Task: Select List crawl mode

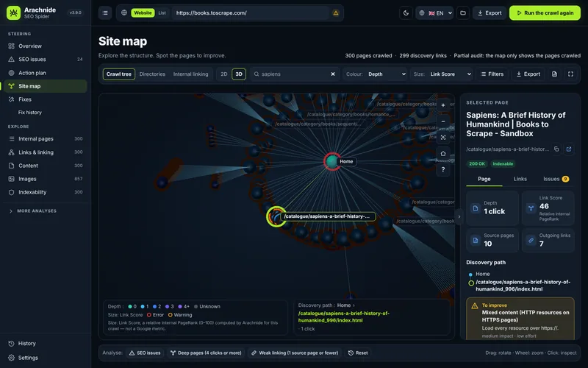Action: [162, 13]
